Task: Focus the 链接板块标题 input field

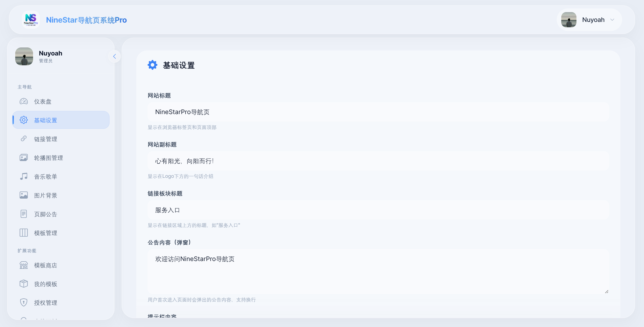Action: pyautogui.click(x=378, y=210)
